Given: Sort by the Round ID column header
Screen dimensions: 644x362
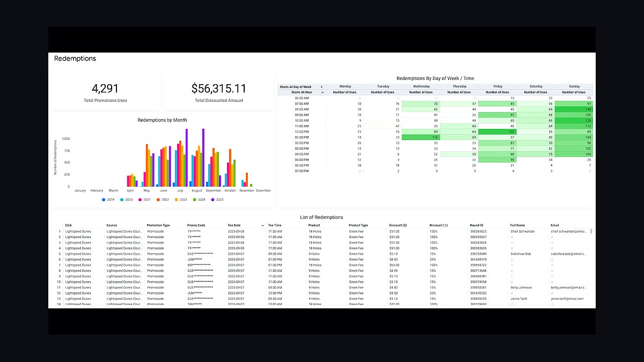Looking at the screenshot, I should tap(477, 225).
